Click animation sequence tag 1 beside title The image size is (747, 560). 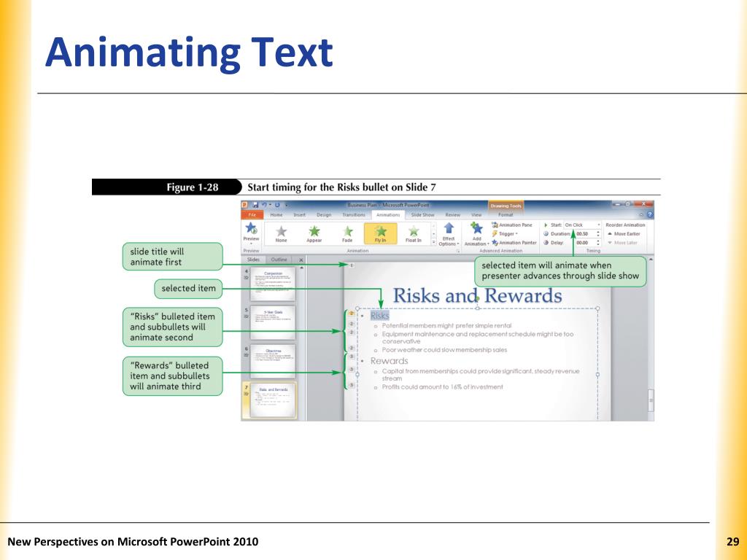click(352, 265)
